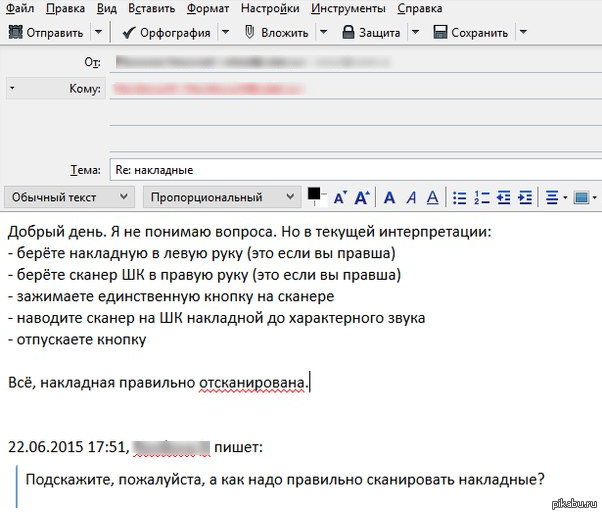Viewport: 602px width, 515px height.
Task: Apply bulleted list formatting
Action: (459, 198)
